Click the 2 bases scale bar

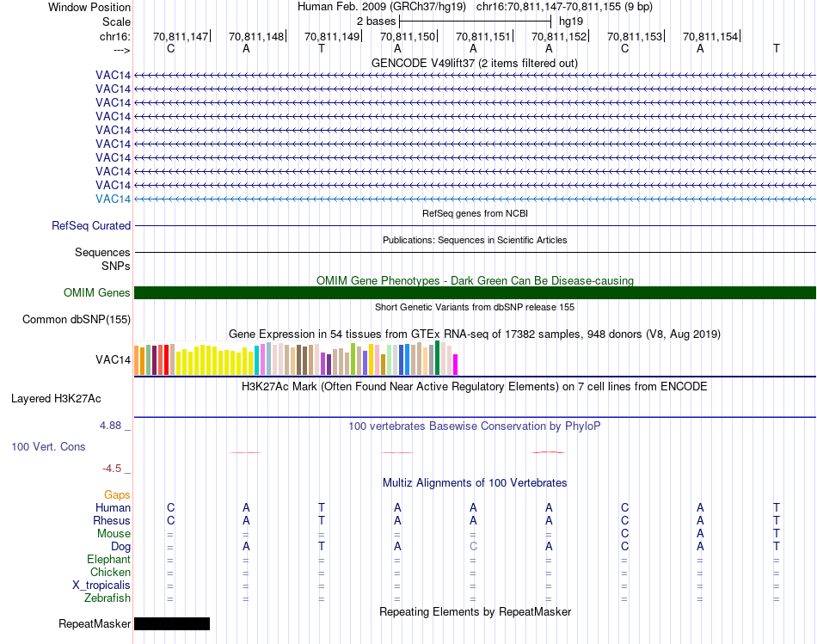coord(475,21)
